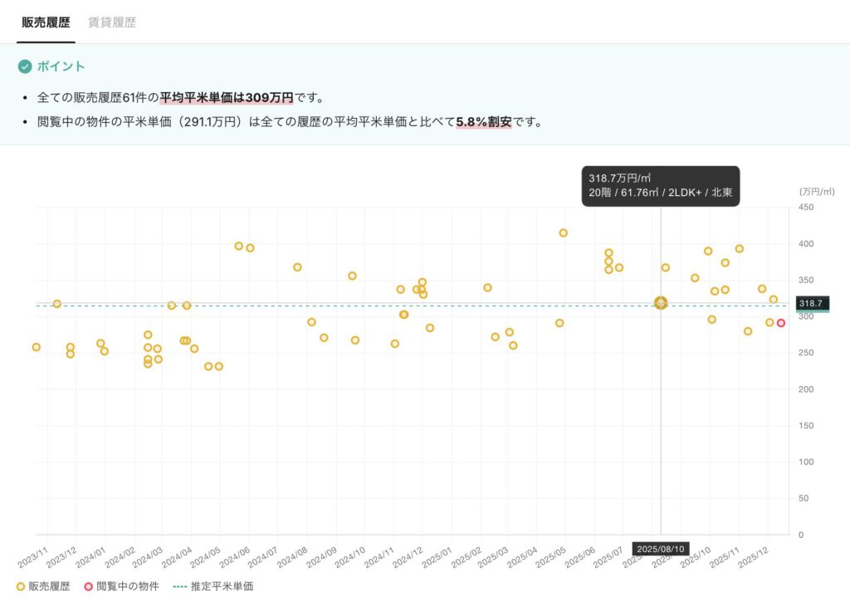Click the ポイント section heading
The image size is (850, 616).
pyautogui.click(x=61, y=66)
